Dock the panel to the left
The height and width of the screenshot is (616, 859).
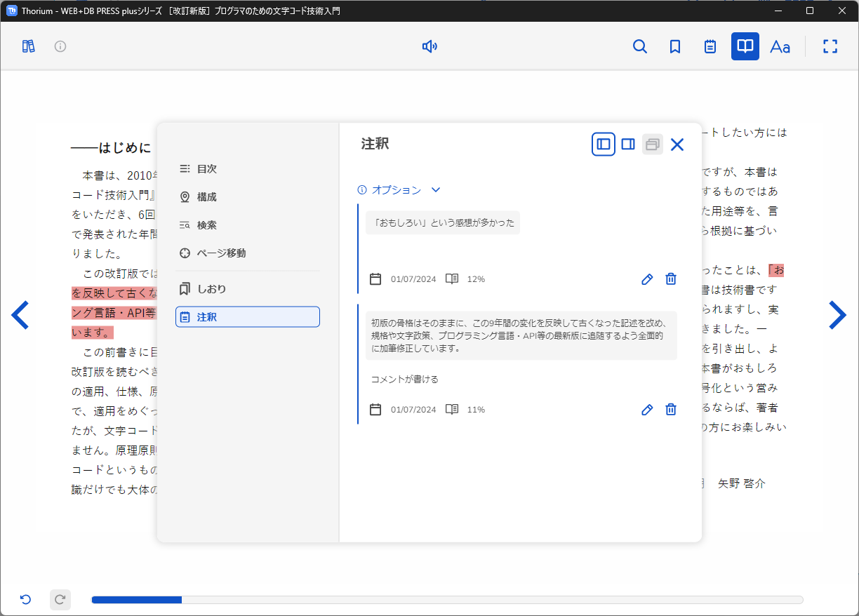(x=604, y=145)
